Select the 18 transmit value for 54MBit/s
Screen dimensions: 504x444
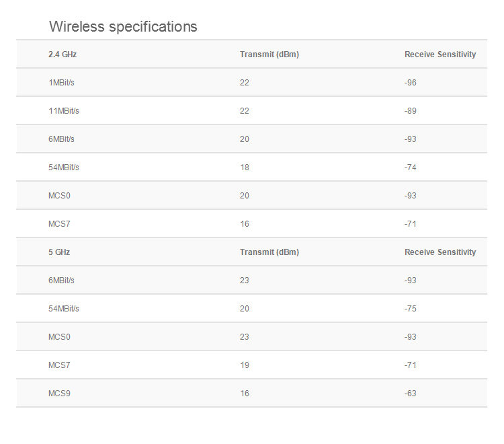tap(245, 168)
